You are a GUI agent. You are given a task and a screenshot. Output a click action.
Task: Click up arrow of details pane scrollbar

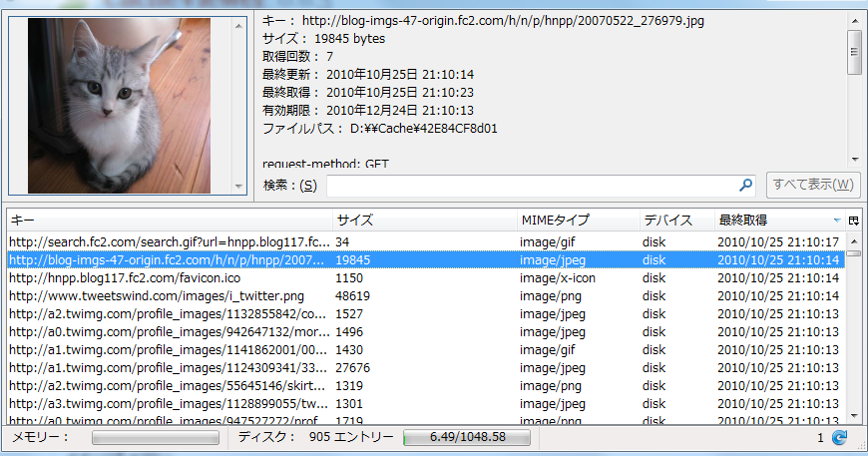855,21
